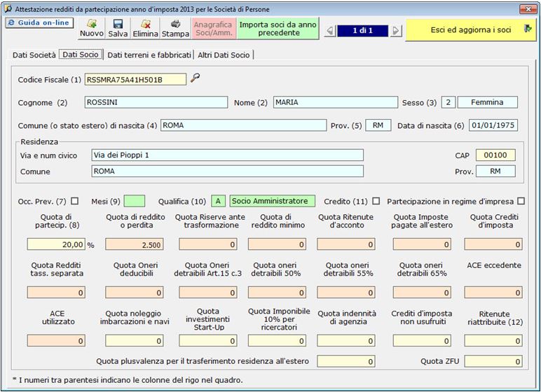Click Via e num civico field

coord(227,155)
